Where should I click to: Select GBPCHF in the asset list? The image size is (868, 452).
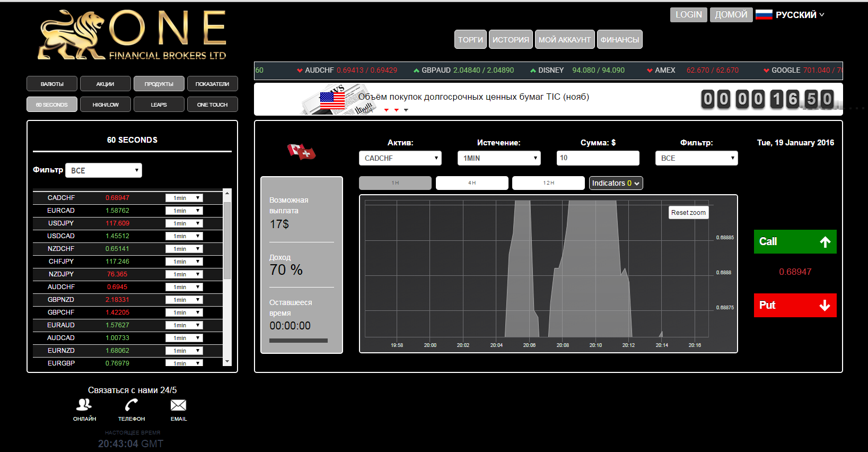click(x=128, y=312)
